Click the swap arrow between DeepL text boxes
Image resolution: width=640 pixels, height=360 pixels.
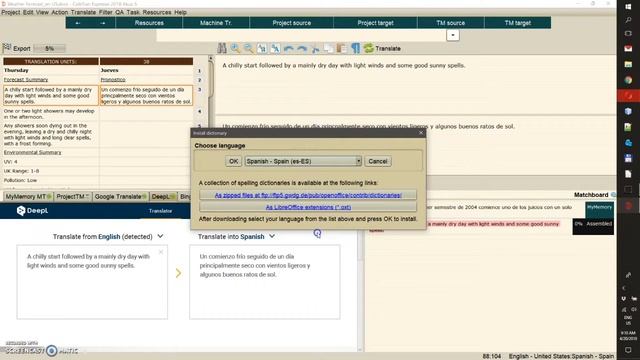pos(178,273)
